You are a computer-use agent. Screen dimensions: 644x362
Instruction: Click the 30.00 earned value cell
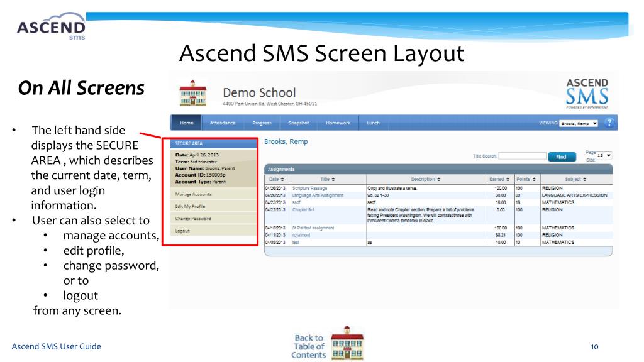pyautogui.click(x=500, y=195)
